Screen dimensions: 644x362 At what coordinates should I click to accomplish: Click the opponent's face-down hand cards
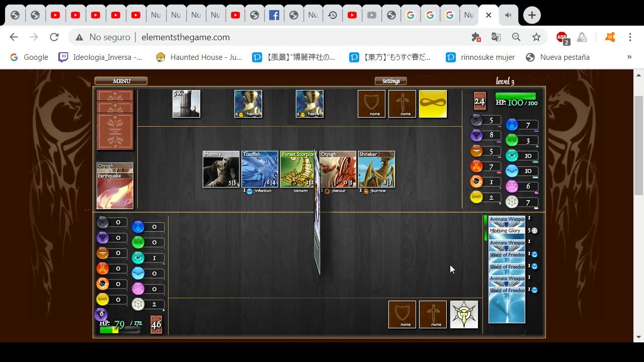(x=115, y=120)
